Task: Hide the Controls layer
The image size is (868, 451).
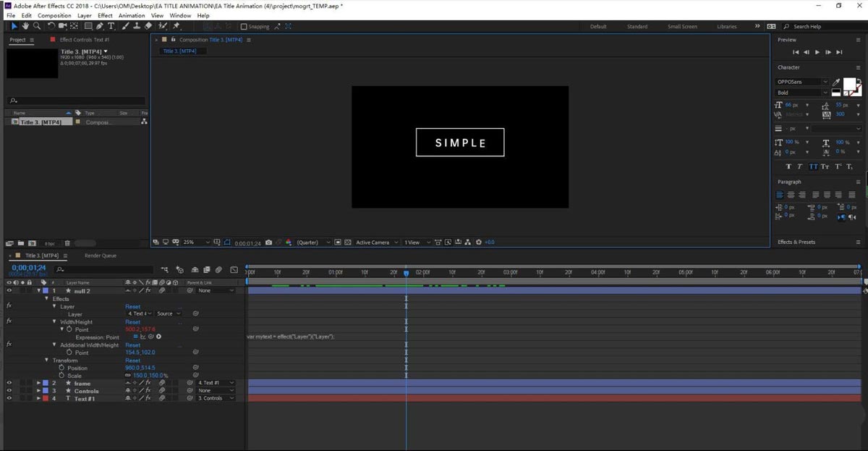Action: pyautogui.click(x=9, y=391)
